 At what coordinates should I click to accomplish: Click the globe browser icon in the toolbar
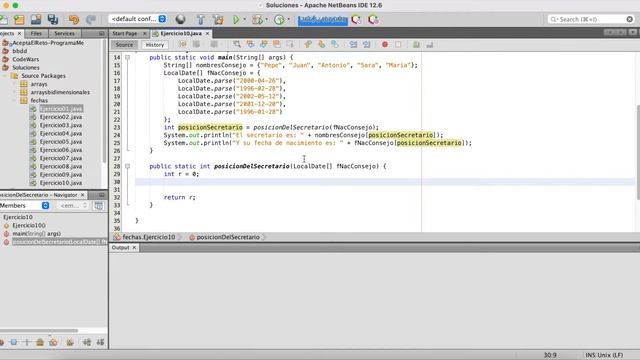pyautogui.click(x=180, y=19)
